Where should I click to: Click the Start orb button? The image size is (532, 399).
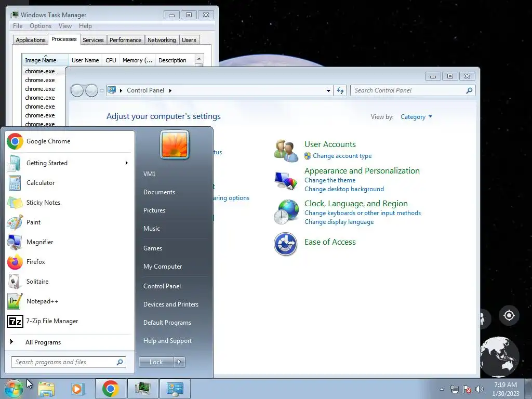pyautogui.click(x=14, y=389)
